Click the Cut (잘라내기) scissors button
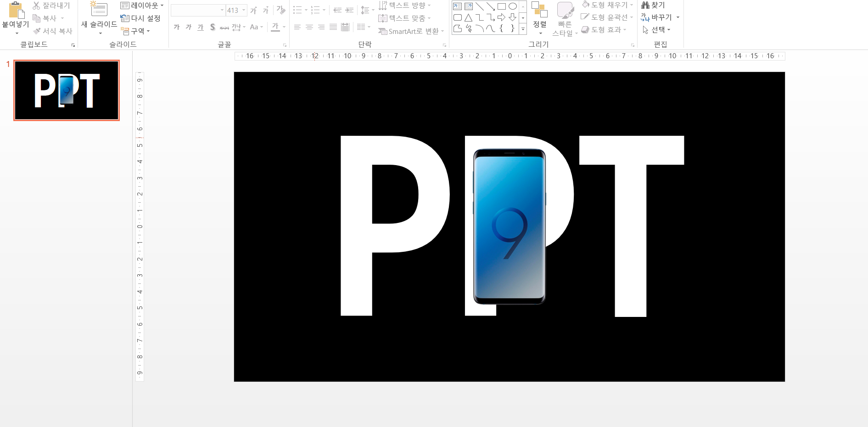868x427 pixels. [51, 6]
